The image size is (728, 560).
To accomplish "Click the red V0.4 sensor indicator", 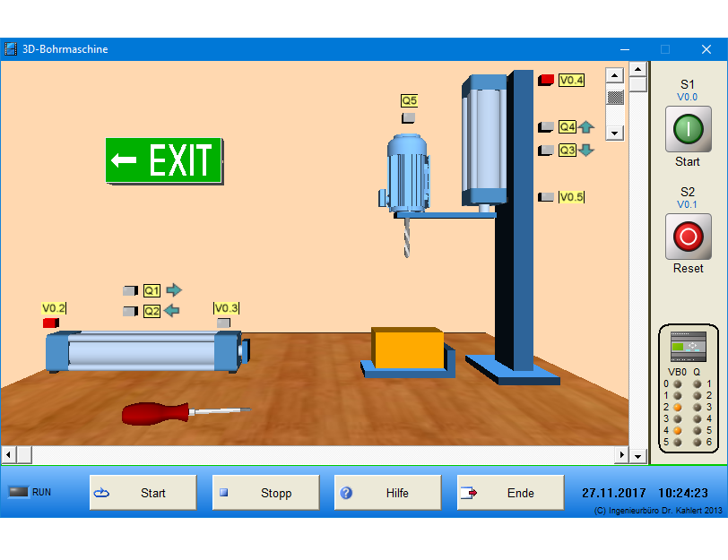I will pyautogui.click(x=546, y=80).
